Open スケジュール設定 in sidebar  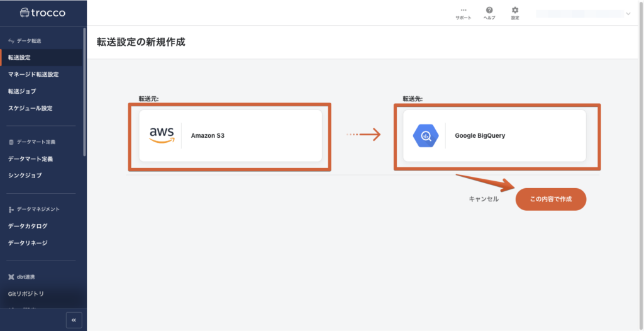click(30, 108)
